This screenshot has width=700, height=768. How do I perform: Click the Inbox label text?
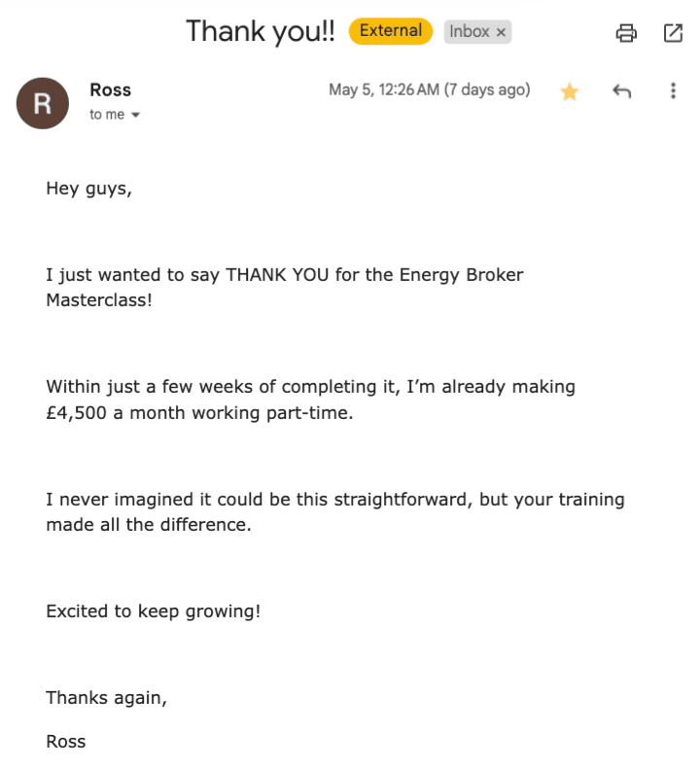pyautogui.click(x=470, y=32)
